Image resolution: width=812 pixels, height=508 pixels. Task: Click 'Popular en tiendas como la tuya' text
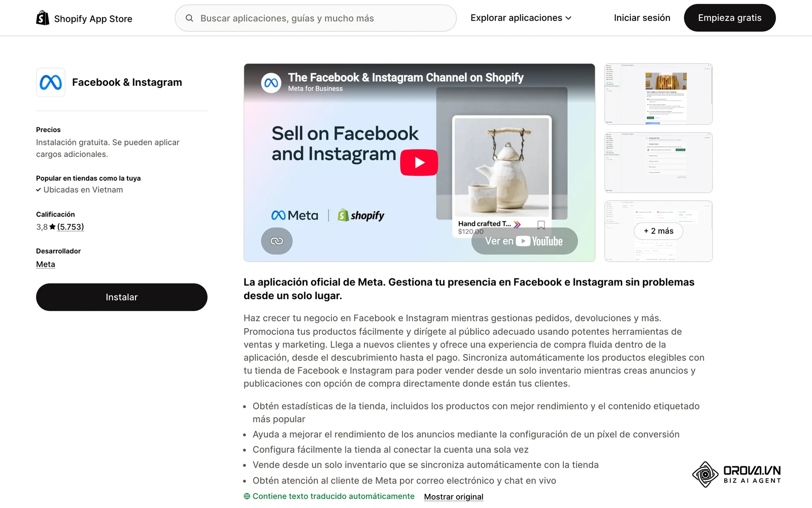pyautogui.click(x=88, y=178)
